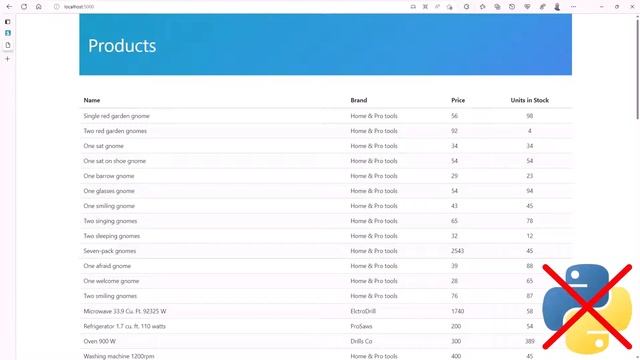This screenshot has width=640, height=360.
Task: Click price 43 of One smiling gnome
Action: coord(454,206)
